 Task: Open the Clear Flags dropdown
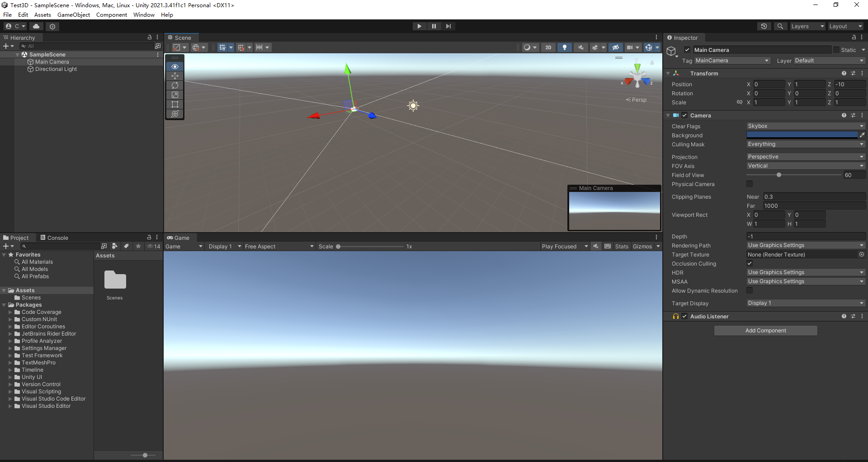click(806, 126)
